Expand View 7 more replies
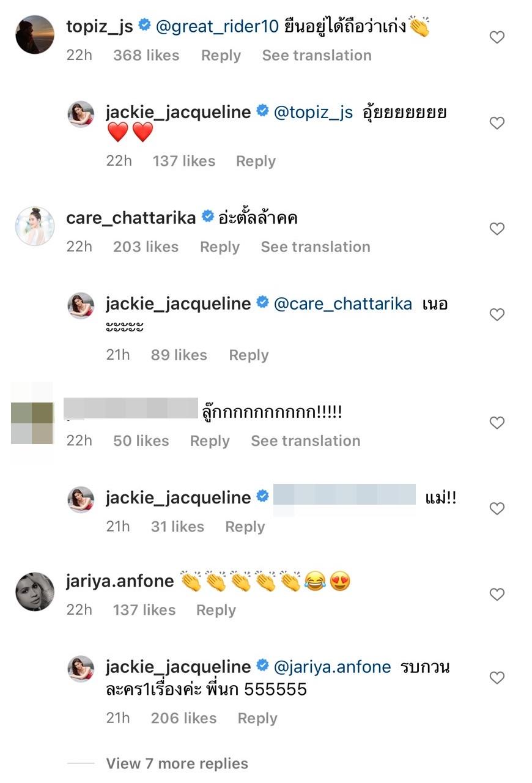 pos(177,763)
